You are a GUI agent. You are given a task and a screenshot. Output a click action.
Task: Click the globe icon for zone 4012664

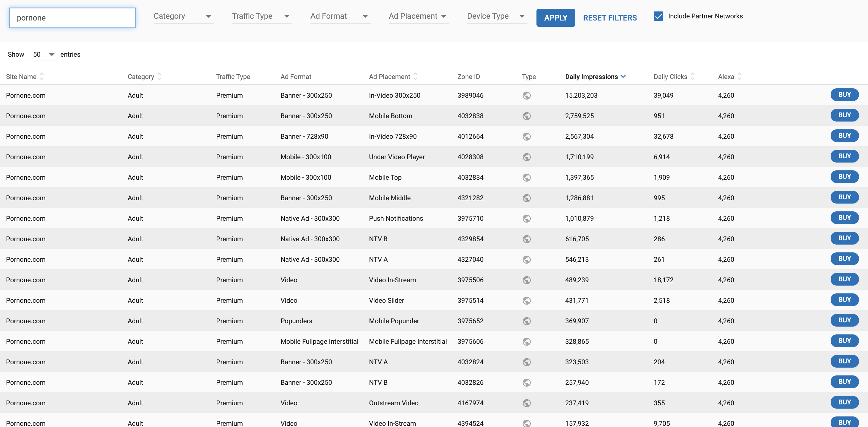point(527,137)
